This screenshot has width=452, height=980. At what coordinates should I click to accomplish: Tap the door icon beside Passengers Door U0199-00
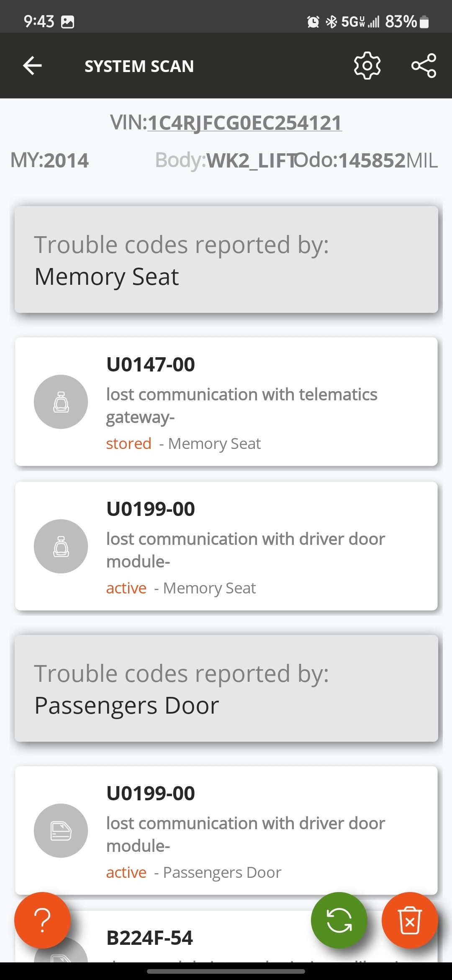point(61,830)
